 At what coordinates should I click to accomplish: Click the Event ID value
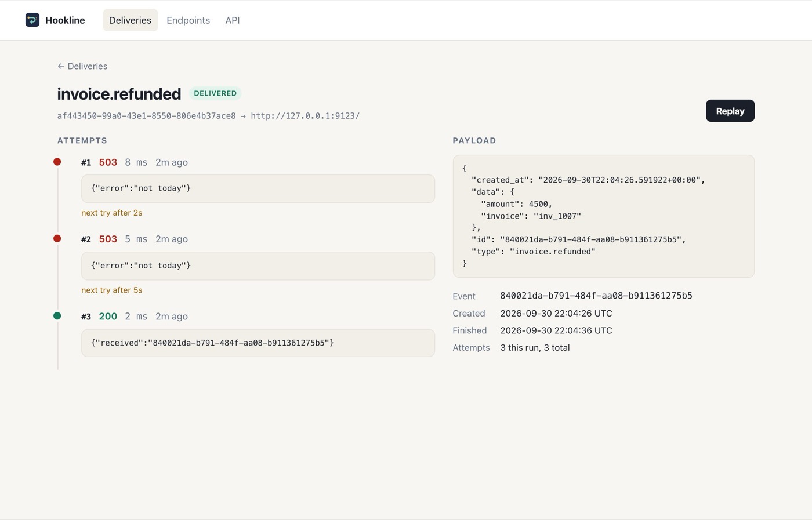pyautogui.click(x=596, y=296)
